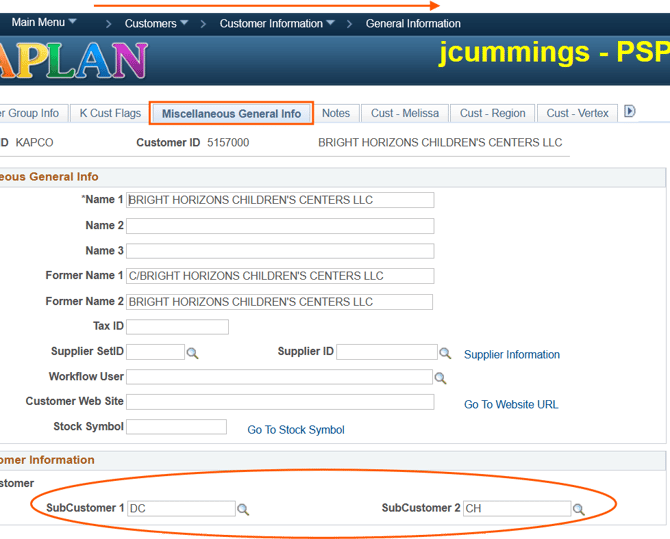This screenshot has height=539, width=670.
Task: Open Cust - Melissa tab
Action: click(x=405, y=113)
